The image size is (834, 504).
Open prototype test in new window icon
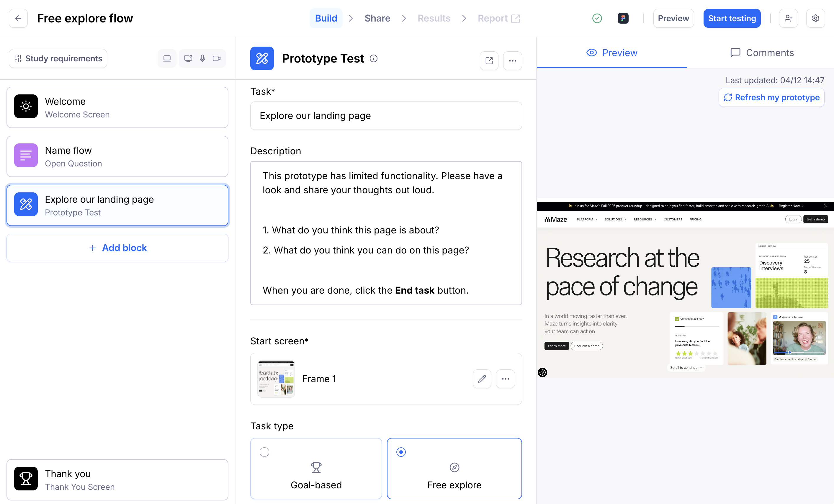coord(489,60)
